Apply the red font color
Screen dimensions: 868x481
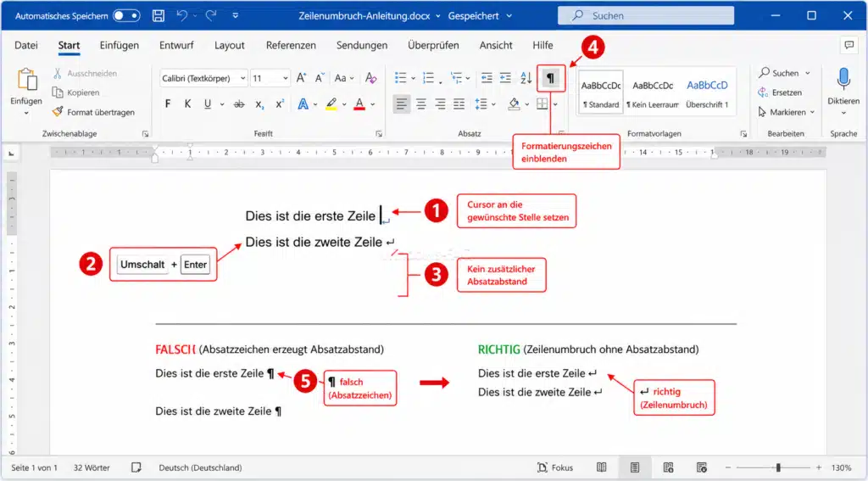(359, 103)
